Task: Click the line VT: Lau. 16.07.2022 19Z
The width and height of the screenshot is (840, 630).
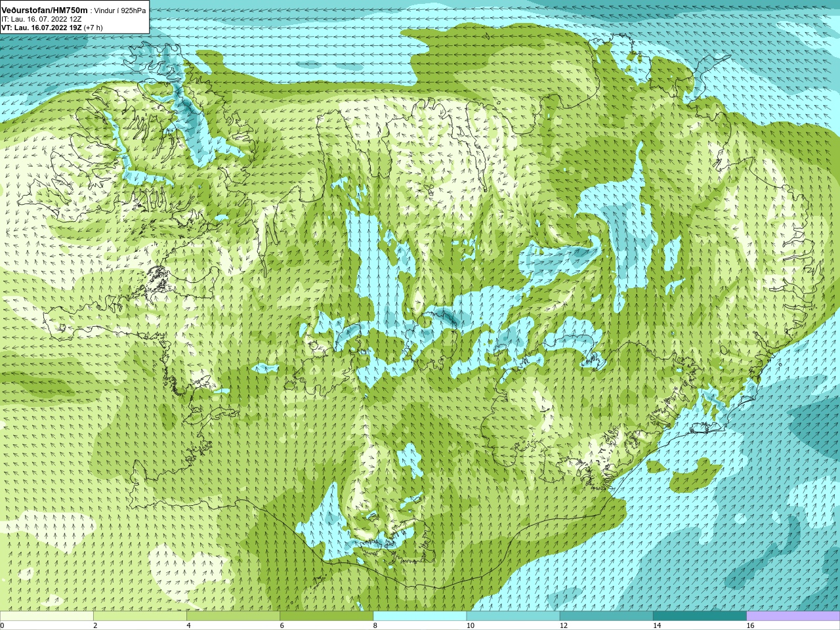Action: click(x=41, y=28)
